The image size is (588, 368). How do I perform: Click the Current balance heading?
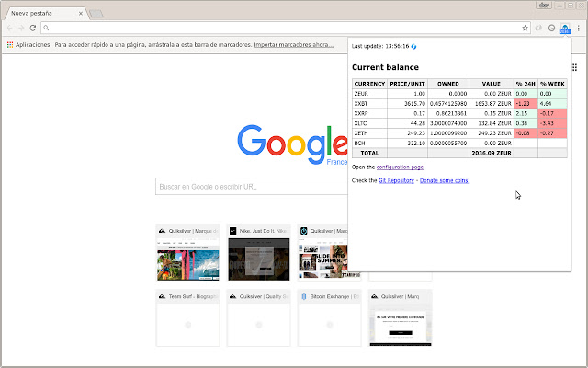click(385, 67)
